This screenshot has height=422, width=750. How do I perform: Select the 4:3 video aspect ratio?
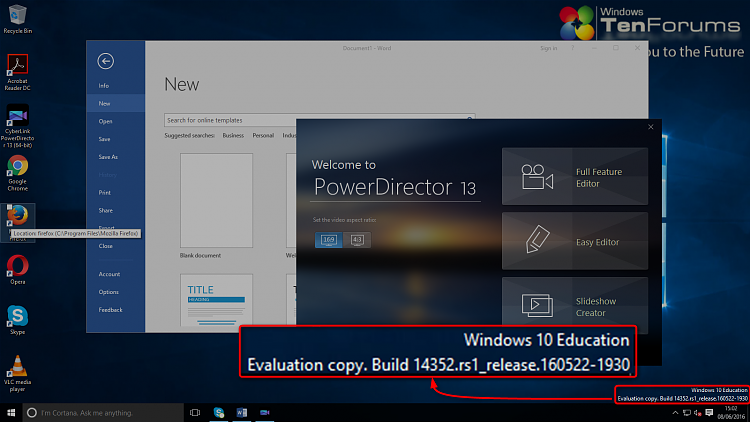(357, 240)
